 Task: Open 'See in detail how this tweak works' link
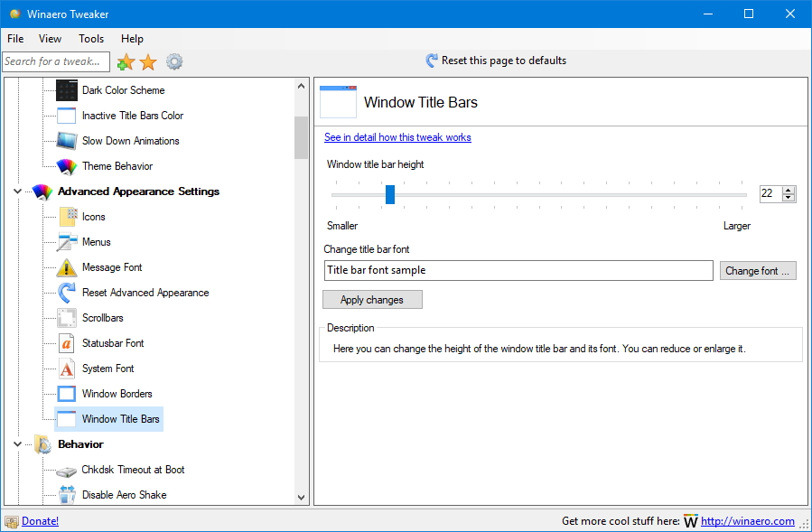397,137
